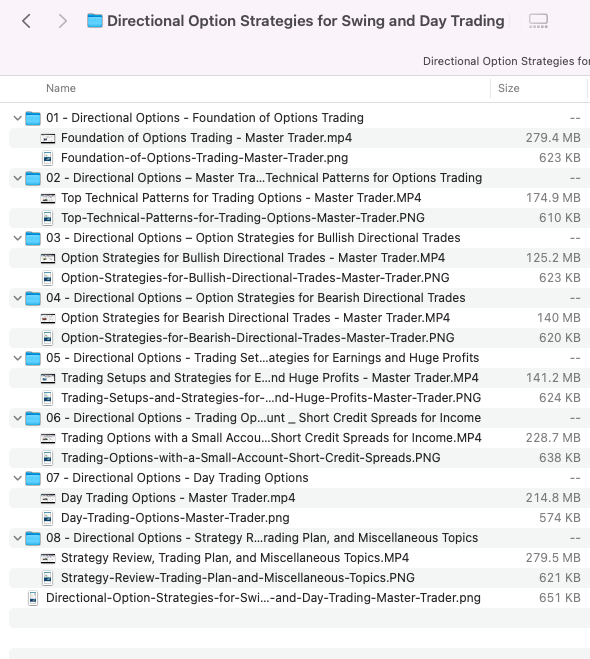This screenshot has width=590, height=659.
Task: Click the folder icon beside the window title
Action: pyautogui.click(x=95, y=21)
